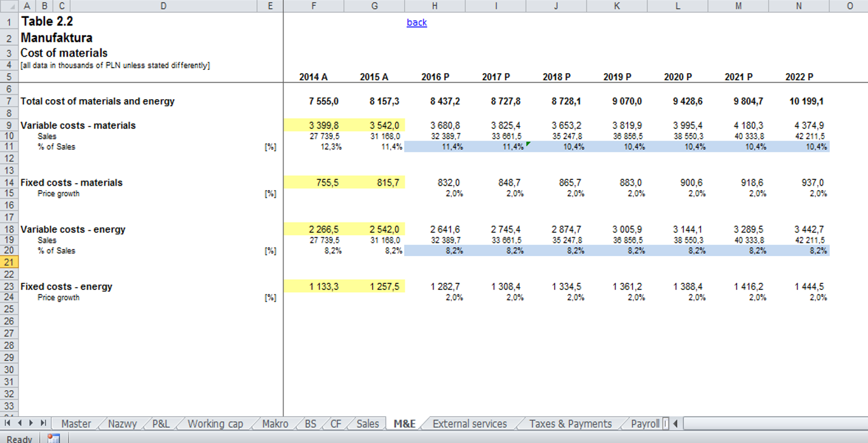Select column F header

(313, 5)
